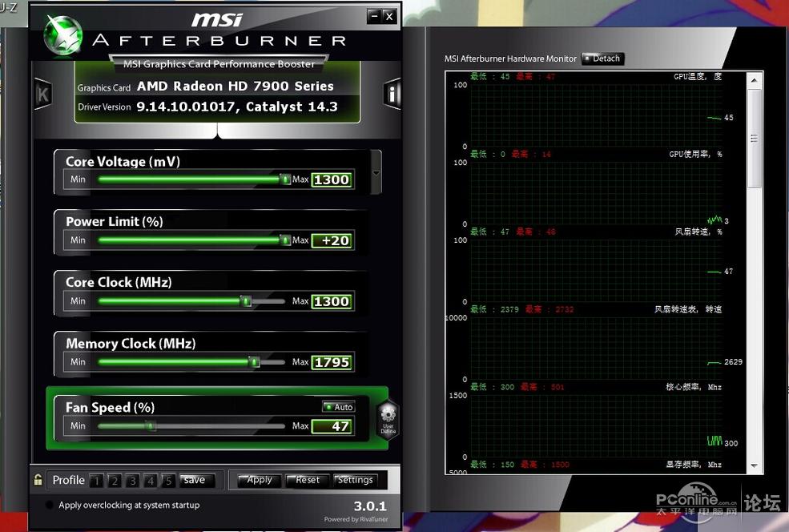Click the 风扇转速, % graph label
Image resolution: width=789 pixels, height=532 pixels.
point(698,232)
